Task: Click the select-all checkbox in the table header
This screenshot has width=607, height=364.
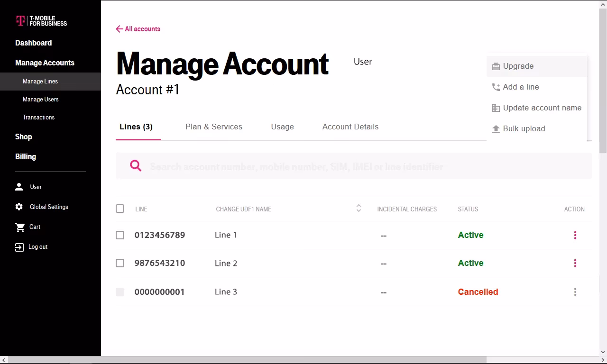Action: [120, 209]
